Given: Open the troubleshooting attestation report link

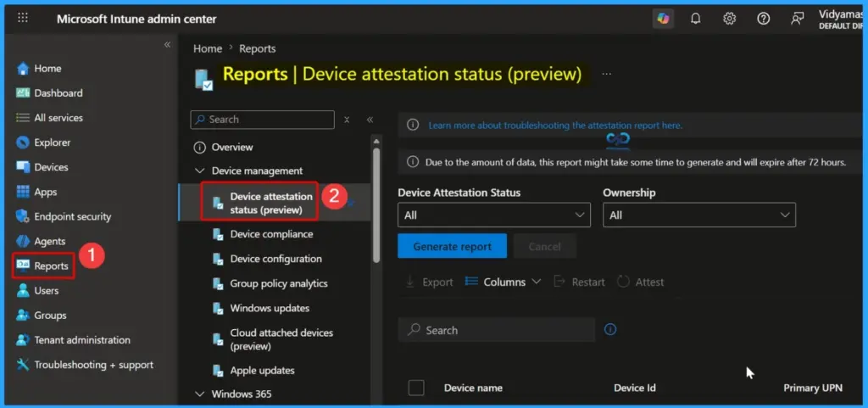Looking at the screenshot, I should tap(555, 126).
